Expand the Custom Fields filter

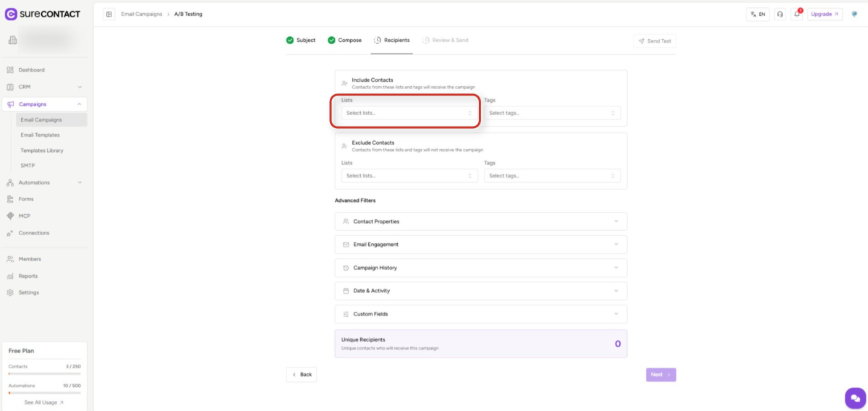pos(481,314)
